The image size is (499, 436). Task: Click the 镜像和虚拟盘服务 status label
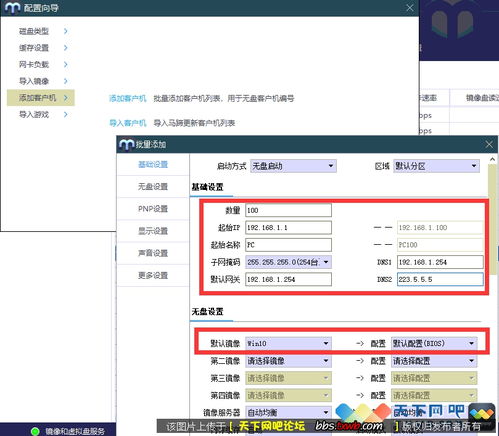75,431
